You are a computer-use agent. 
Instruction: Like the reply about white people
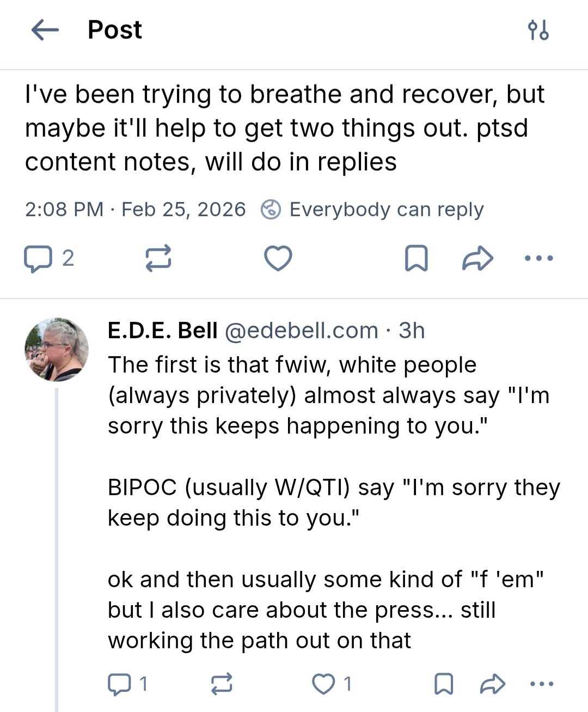point(324,684)
